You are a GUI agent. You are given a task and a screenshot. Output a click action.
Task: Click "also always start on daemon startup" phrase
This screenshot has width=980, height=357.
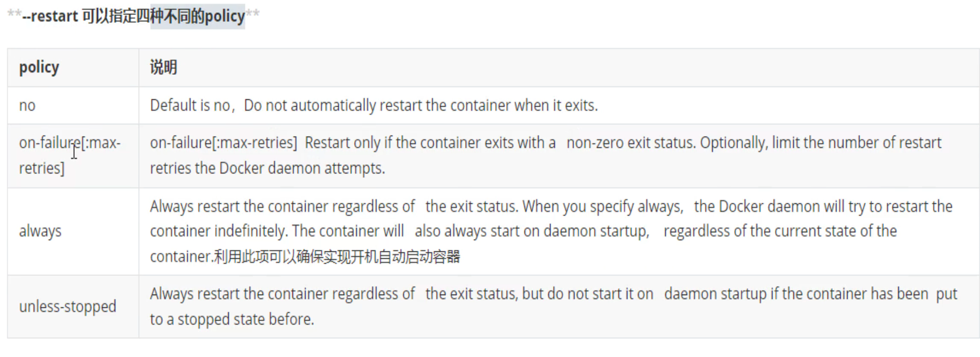532,231
